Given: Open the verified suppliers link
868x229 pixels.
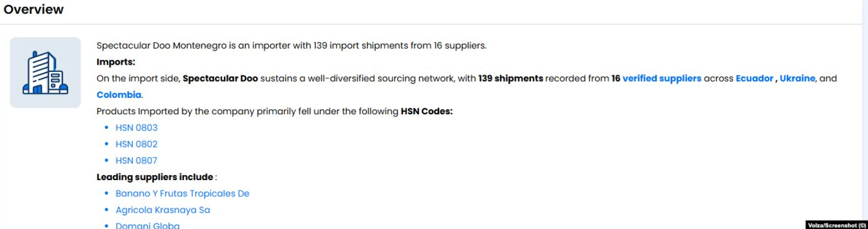Looking at the screenshot, I should click(661, 79).
